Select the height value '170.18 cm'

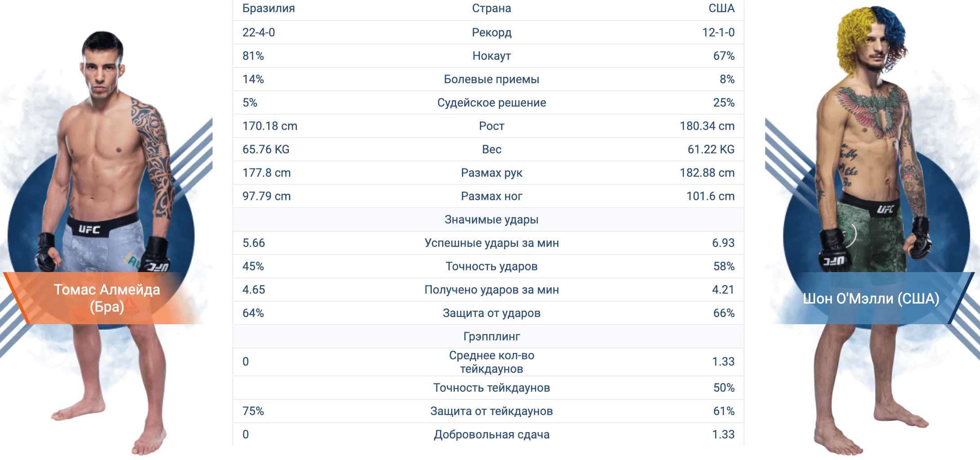pyautogui.click(x=270, y=126)
